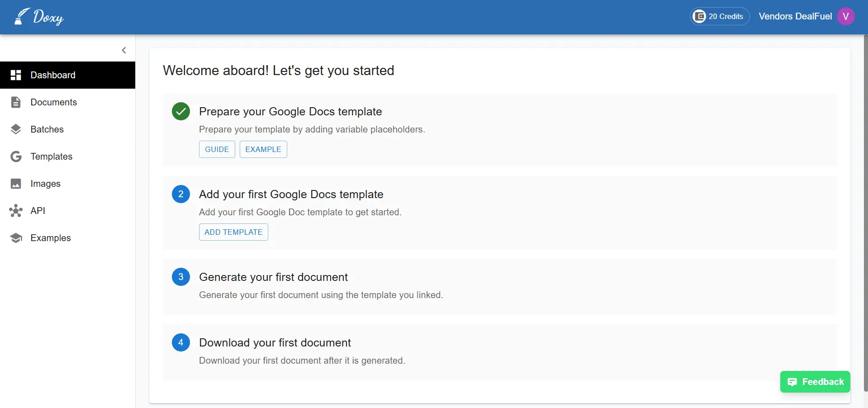Click the Dashboard grid icon

tap(16, 75)
